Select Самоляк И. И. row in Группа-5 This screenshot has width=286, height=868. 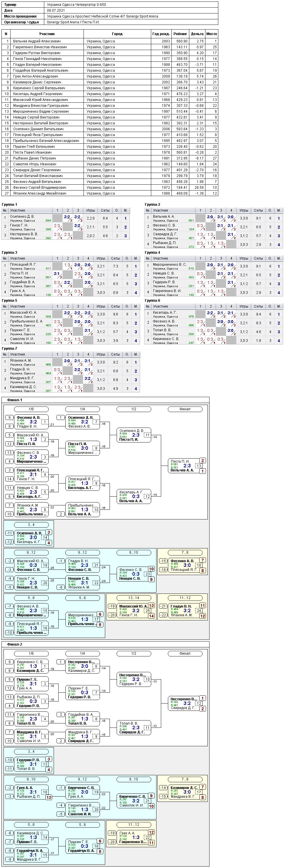(x=71, y=340)
